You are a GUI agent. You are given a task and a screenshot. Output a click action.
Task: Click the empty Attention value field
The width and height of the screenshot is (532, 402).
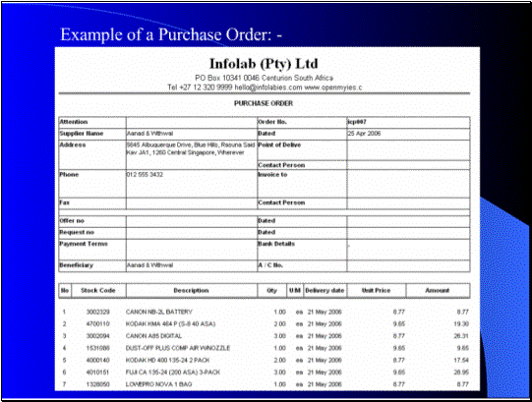point(192,123)
